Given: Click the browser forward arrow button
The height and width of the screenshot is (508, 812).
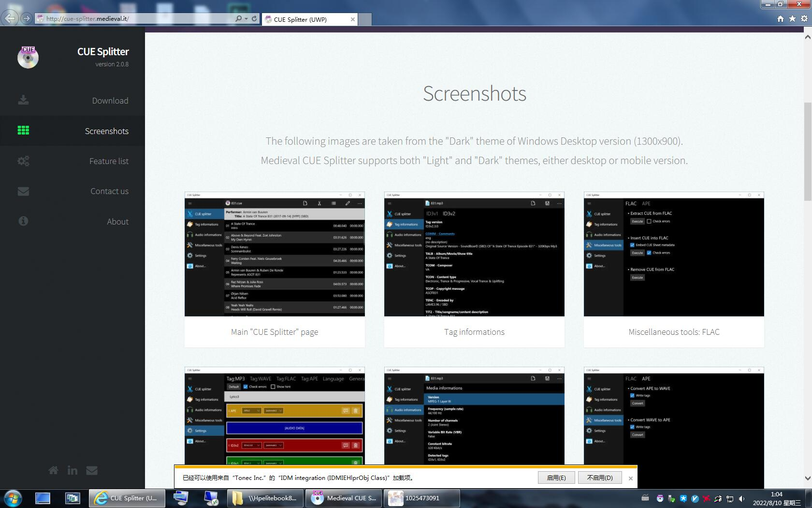Looking at the screenshot, I should pyautogui.click(x=27, y=18).
